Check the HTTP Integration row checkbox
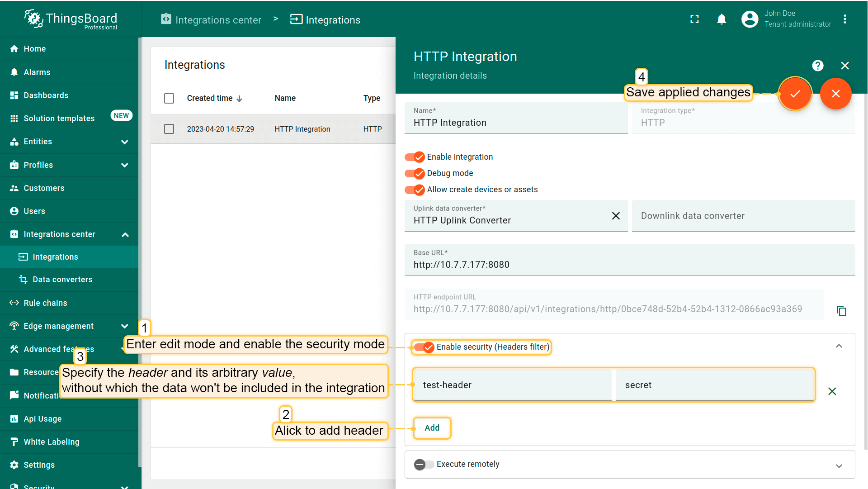 (x=169, y=129)
